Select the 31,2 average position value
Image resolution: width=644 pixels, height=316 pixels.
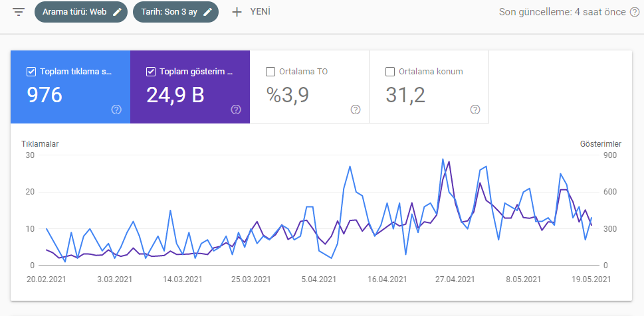405,95
